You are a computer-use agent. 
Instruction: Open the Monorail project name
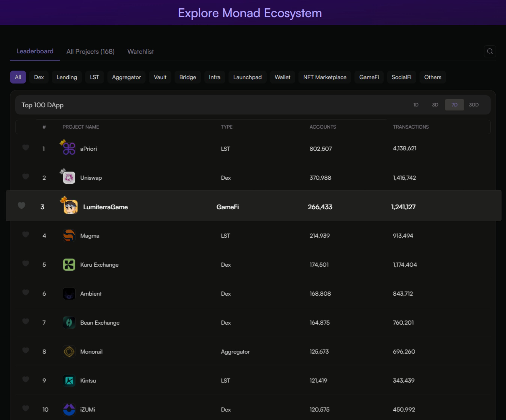pos(91,352)
